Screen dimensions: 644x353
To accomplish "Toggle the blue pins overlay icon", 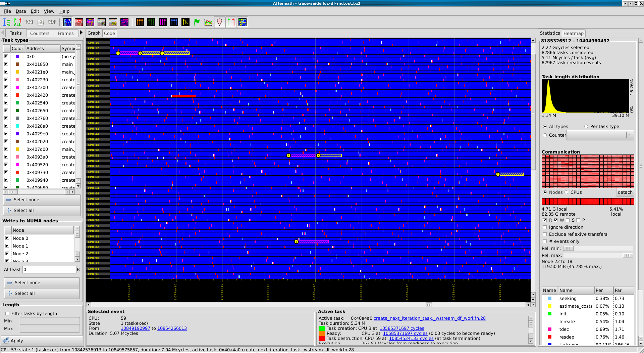I will [174, 22].
